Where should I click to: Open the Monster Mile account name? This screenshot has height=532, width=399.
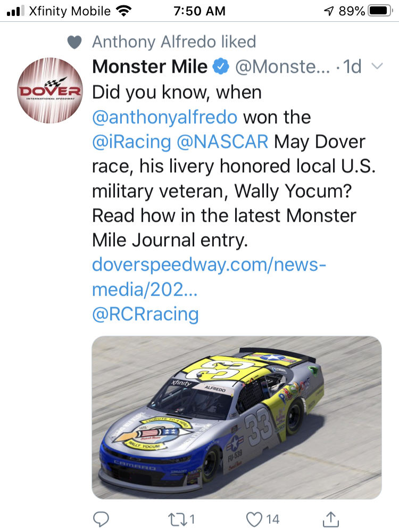point(149,67)
